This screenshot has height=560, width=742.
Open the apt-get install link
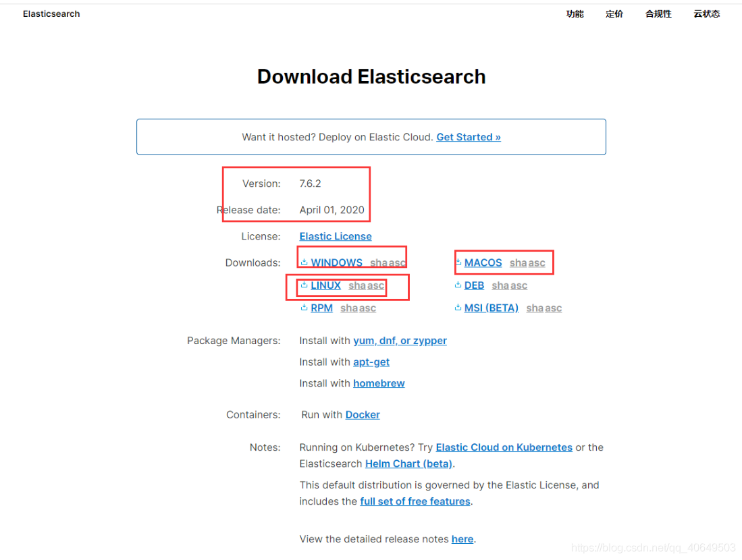(371, 362)
